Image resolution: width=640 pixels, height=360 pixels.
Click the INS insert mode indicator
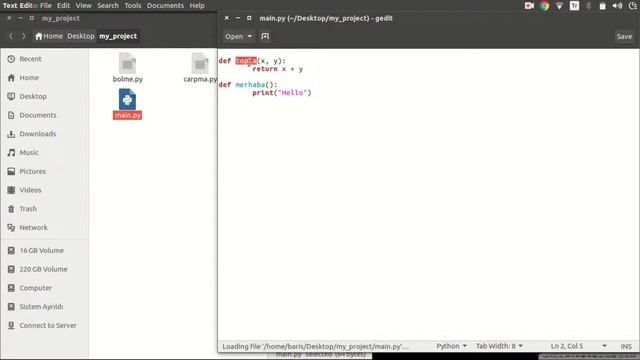tap(626, 346)
